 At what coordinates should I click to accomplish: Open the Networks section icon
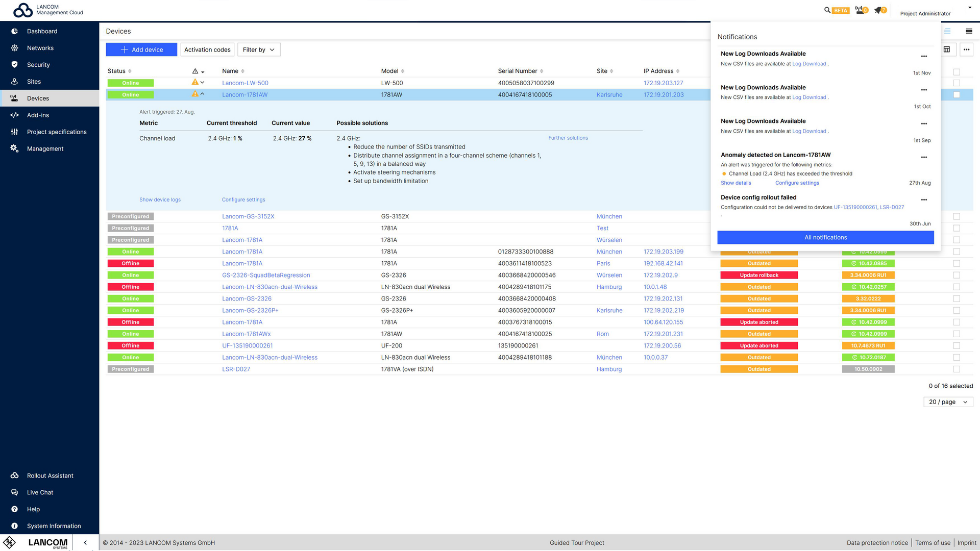pos(14,48)
